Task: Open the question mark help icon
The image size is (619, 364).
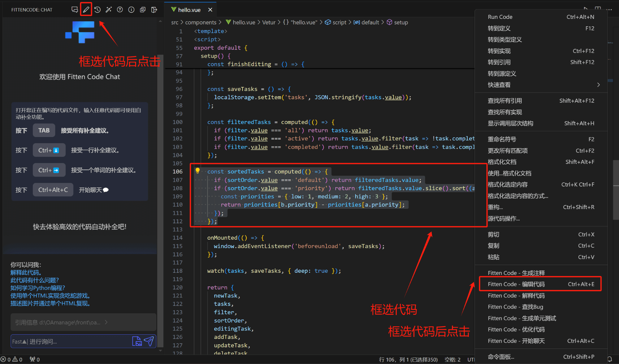Action: point(120,10)
